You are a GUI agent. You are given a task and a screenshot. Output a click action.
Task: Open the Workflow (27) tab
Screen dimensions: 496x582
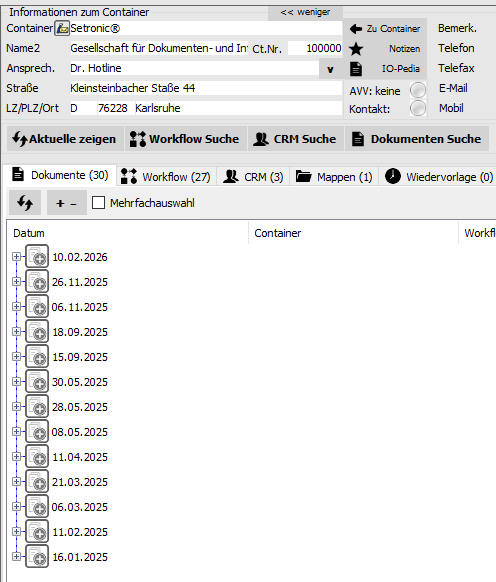pyautogui.click(x=167, y=177)
